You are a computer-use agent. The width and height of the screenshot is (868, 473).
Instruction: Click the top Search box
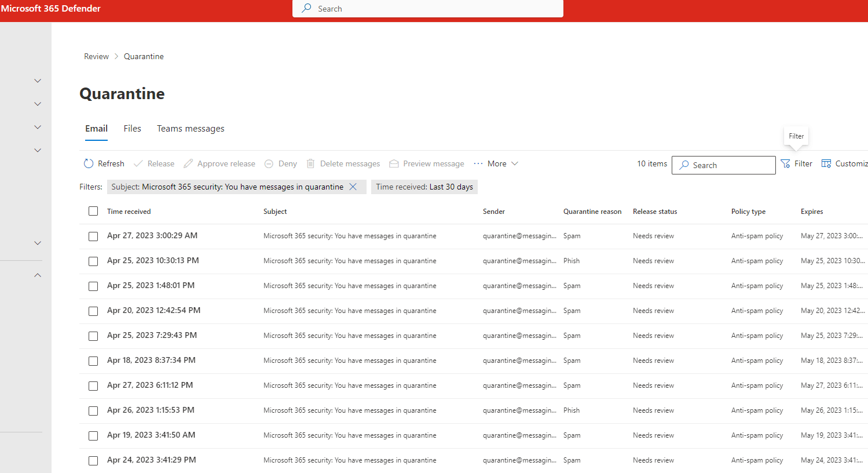pyautogui.click(x=428, y=9)
